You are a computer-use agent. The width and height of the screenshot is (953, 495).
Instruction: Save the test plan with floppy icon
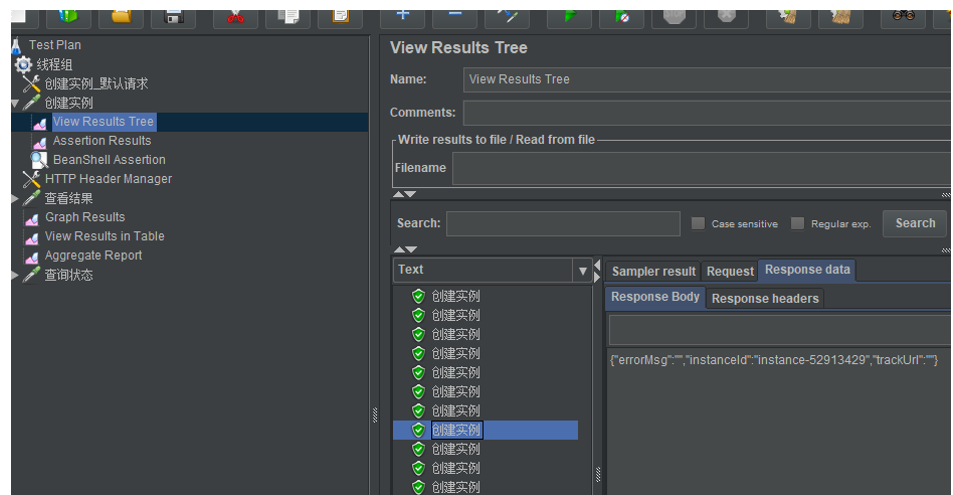[x=174, y=17]
